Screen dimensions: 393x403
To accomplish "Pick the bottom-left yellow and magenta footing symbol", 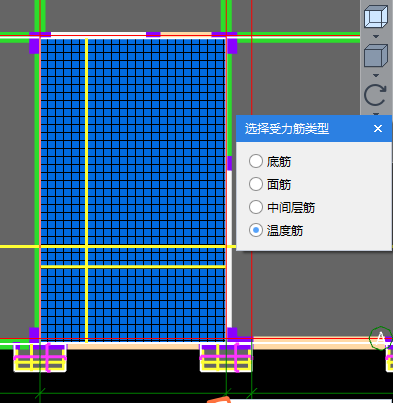I will point(40,358).
